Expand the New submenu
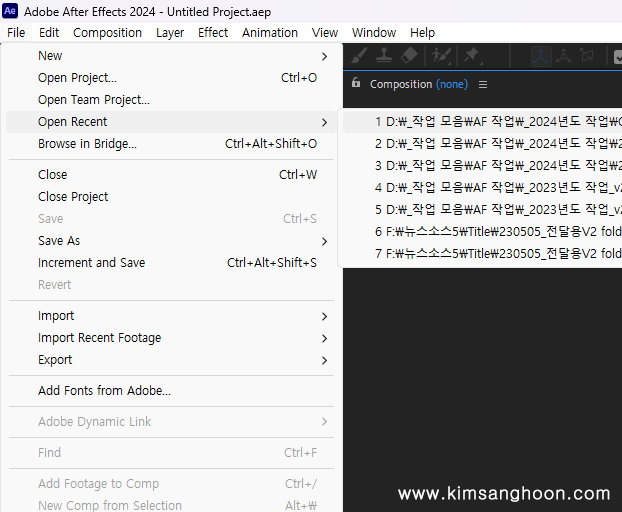 (x=171, y=56)
